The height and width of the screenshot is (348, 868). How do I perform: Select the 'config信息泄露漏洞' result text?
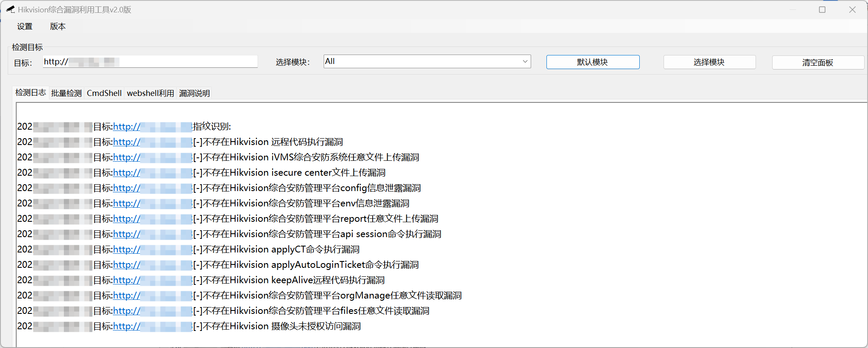click(381, 188)
